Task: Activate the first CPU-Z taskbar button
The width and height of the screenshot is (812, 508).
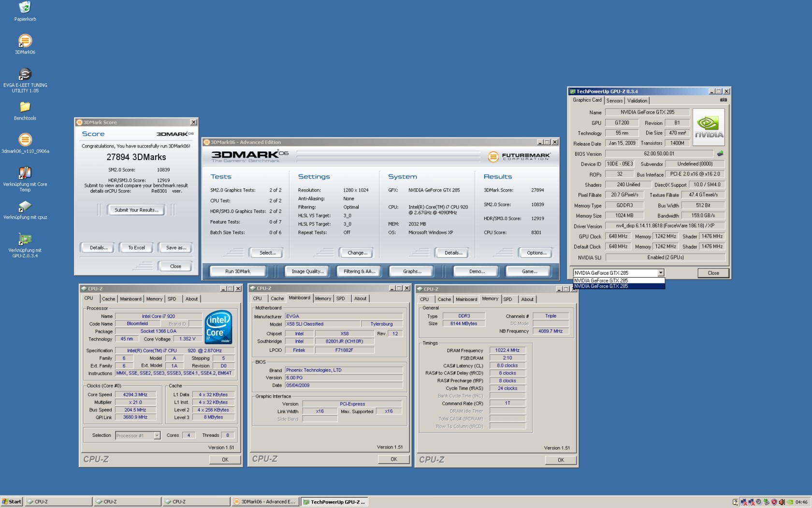Action: 58,502
